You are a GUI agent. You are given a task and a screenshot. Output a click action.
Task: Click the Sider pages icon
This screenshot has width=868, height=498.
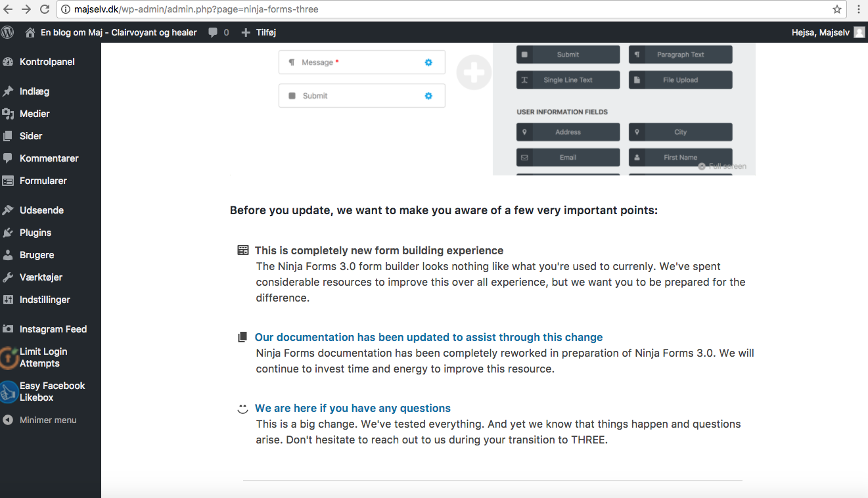tap(8, 136)
